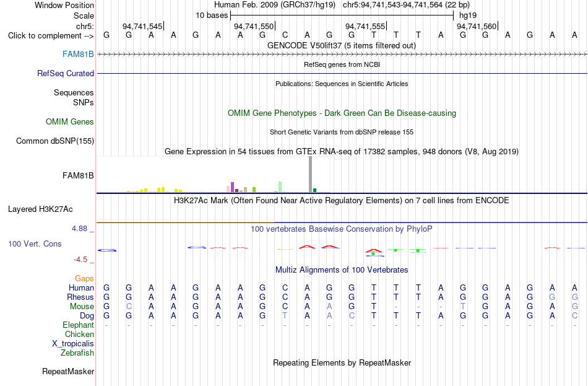Click 'Publications: Sequences in Scientific Articles' title
The width and height of the screenshot is (588, 386).
pyautogui.click(x=342, y=84)
